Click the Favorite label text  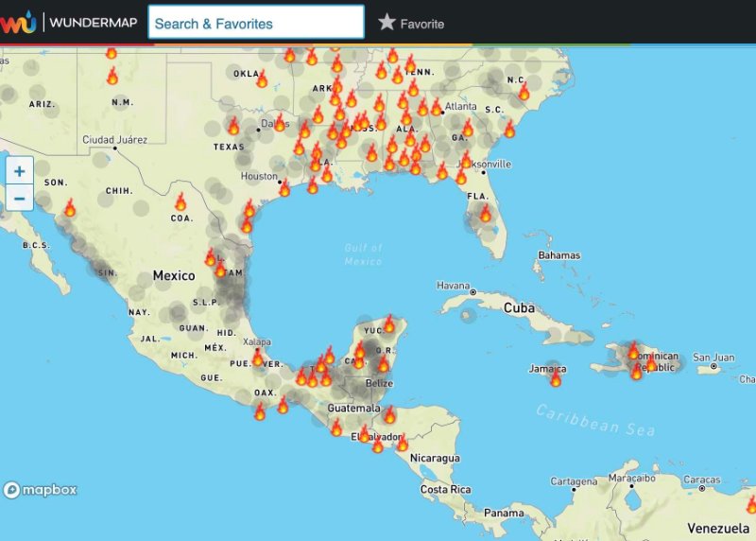point(422,25)
